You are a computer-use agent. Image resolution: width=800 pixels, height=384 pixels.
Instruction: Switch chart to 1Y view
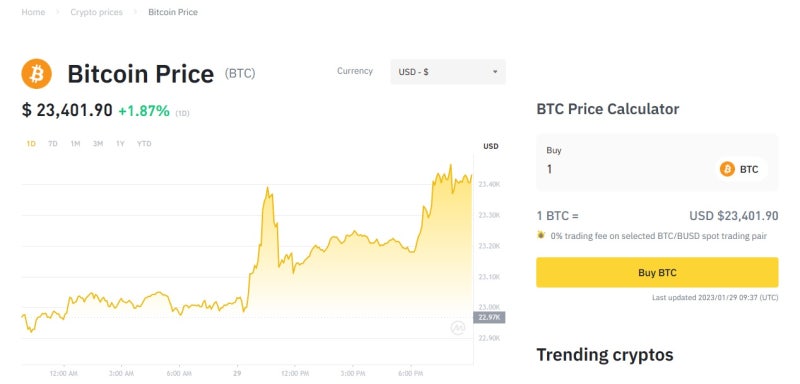click(120, 144)
